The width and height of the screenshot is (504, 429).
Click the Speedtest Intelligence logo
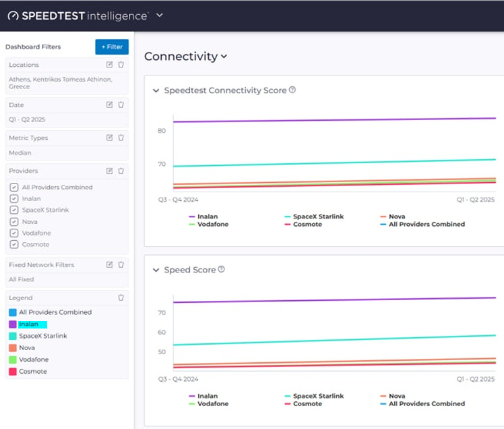tap(77, 16)
